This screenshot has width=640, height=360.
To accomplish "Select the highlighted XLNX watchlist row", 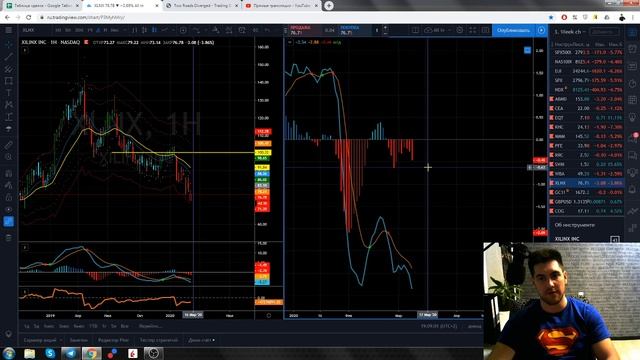I will tap(587, 183).
